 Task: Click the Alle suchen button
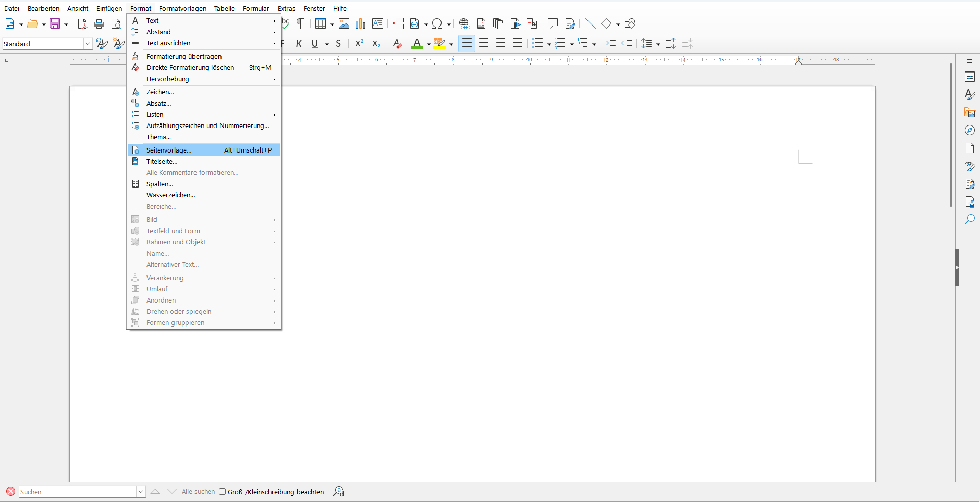[198, 492]
